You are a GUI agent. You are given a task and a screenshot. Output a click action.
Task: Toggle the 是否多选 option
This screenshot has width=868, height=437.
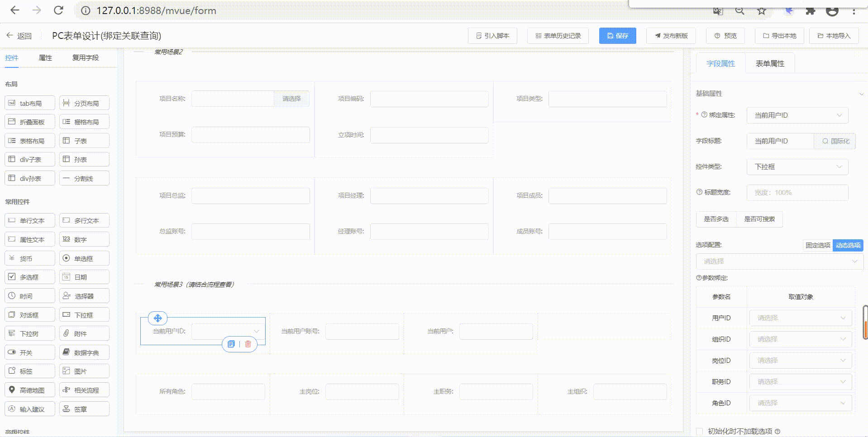point(716,219)
